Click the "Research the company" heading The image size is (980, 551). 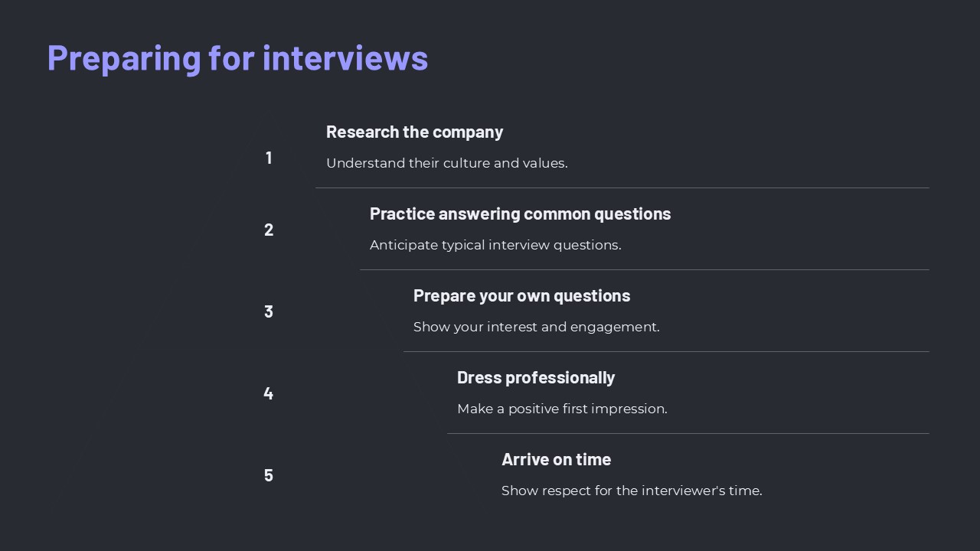(414, 132)
